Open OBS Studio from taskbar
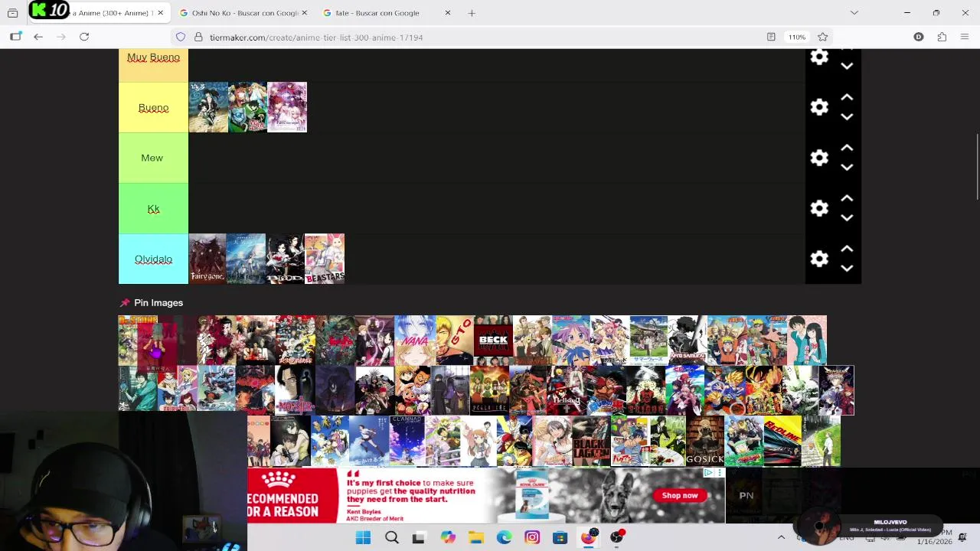 (616, 538)
